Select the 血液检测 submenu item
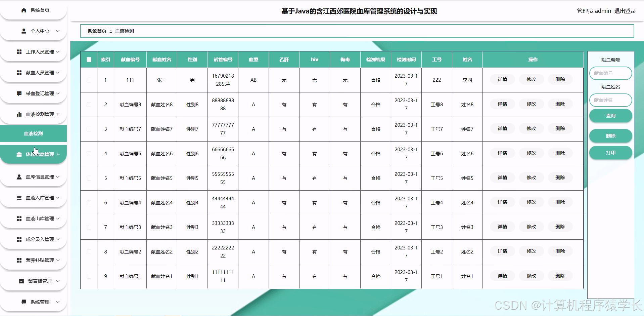Viewport: 644px width, 316px height. (x=33, y=133)
